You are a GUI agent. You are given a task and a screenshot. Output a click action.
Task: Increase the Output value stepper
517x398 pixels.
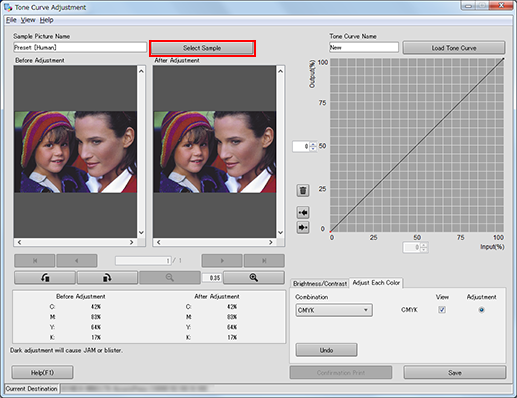coord(313,144)
